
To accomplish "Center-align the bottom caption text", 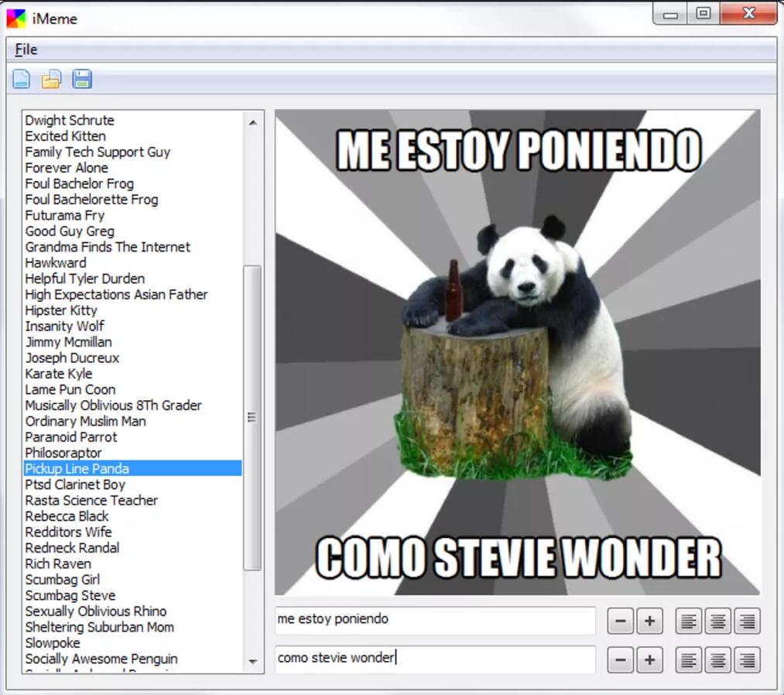I will click(x=718, y=660).
